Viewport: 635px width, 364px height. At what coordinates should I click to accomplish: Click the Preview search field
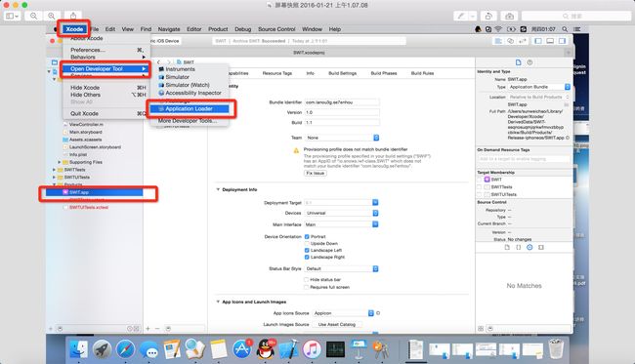tap(575, 16)
